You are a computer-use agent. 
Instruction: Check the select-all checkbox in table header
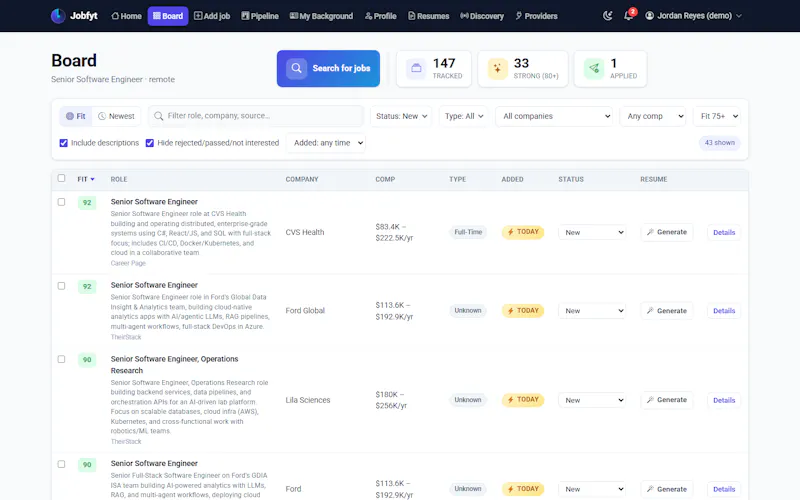(x=61, y=178)
